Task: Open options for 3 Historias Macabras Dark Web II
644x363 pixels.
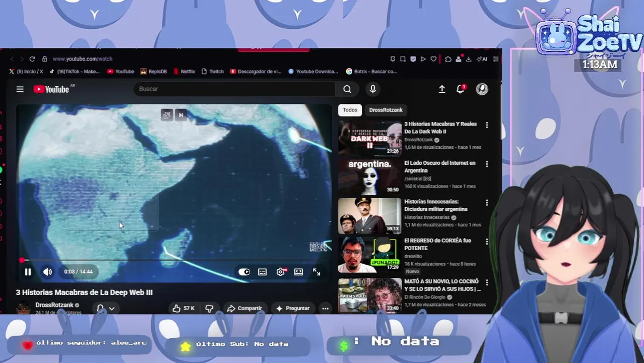Action: (487, 125)
